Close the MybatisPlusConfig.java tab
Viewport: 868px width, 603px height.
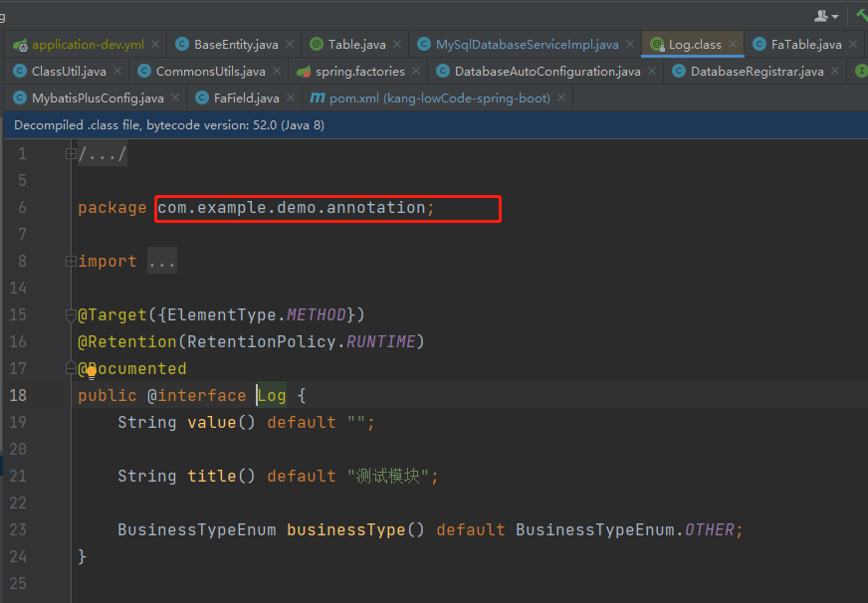click(175, 98)
